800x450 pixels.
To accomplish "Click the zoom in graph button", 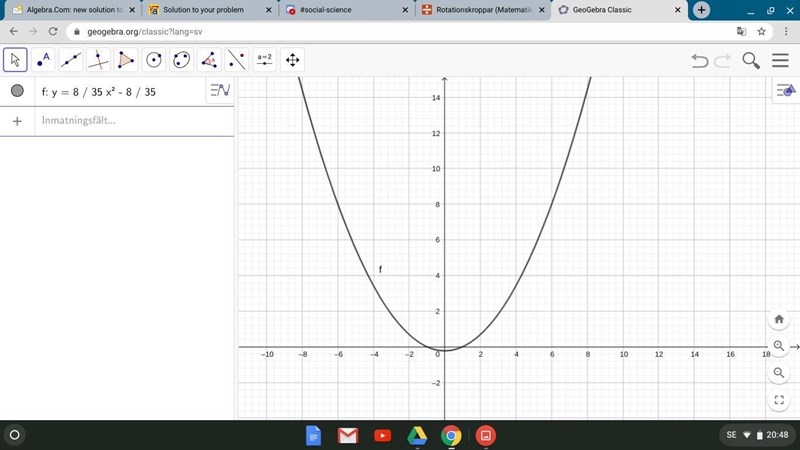I will 779,346.
